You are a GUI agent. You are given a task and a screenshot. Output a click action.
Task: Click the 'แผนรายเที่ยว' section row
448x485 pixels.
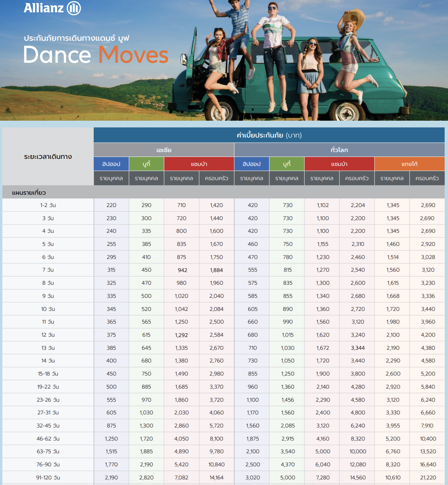click(223, 192)
